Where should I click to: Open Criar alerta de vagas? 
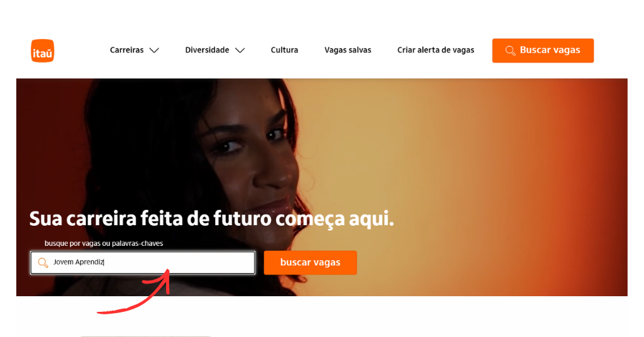(435, 50)
